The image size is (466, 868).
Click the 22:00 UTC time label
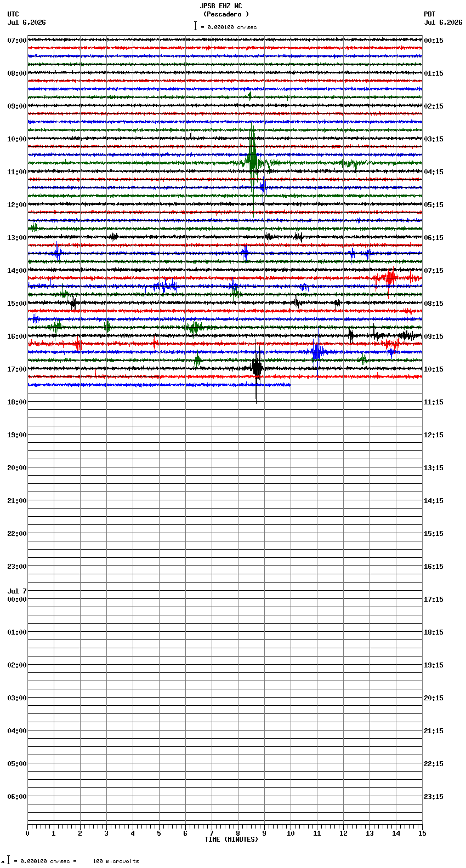point(17,534)
